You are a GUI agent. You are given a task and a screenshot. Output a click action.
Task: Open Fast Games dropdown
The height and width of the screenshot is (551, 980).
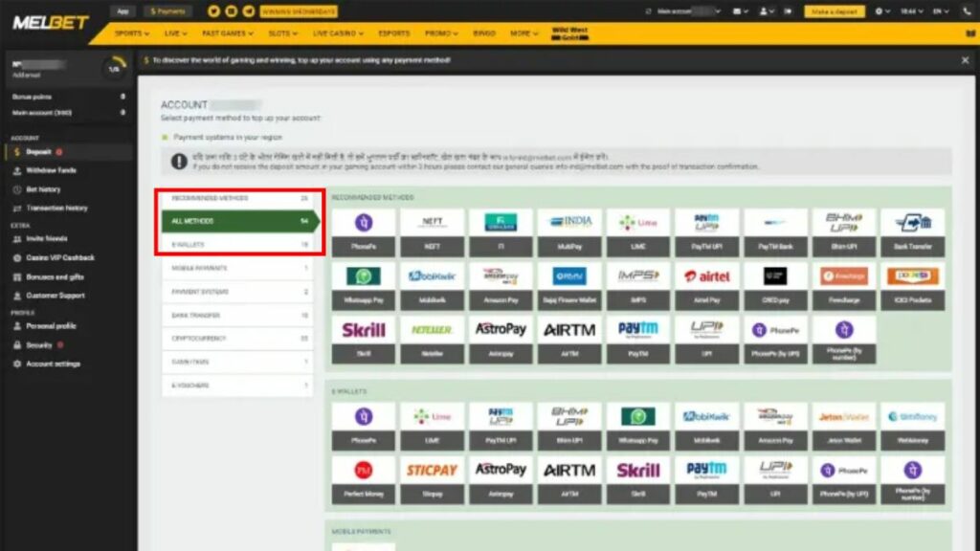[x=228, y=33]
